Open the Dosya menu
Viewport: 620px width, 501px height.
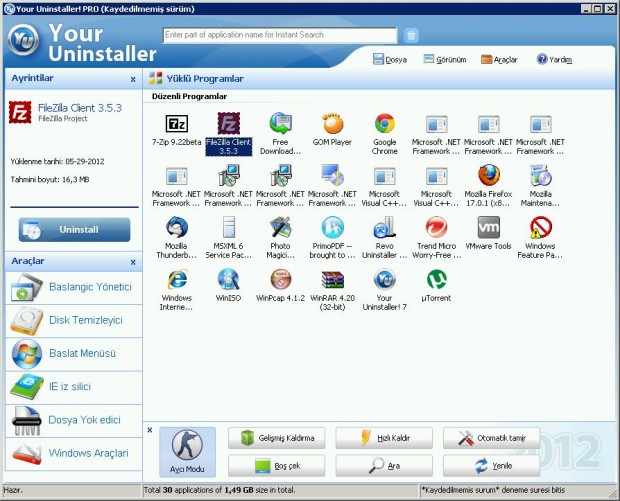[x=390, y=59]
